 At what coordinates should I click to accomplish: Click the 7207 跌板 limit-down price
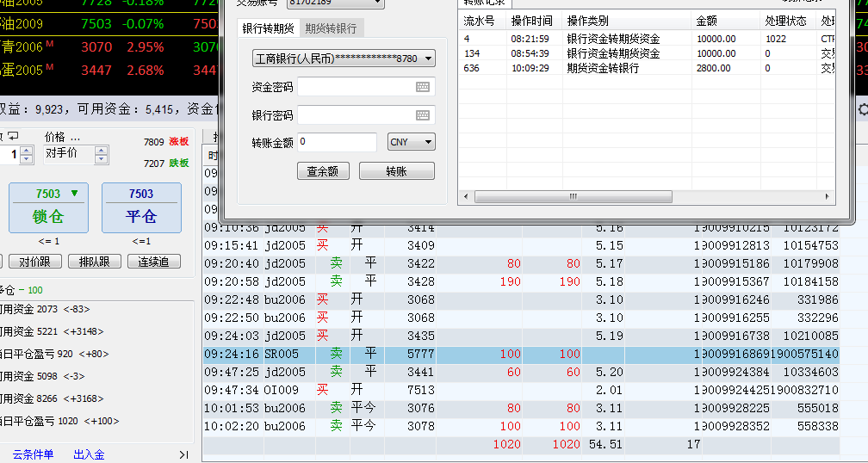[x=166, y=164]
